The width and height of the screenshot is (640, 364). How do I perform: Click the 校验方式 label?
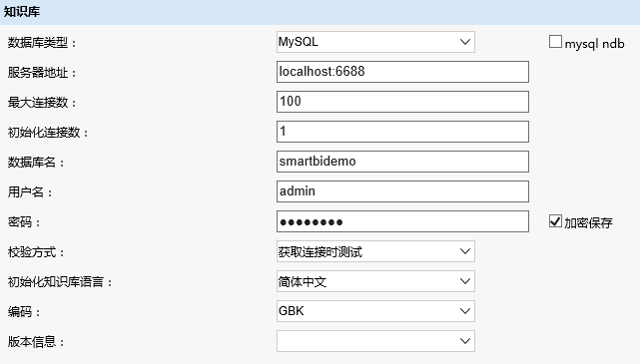pyautogui.click(x=36, y=252)
